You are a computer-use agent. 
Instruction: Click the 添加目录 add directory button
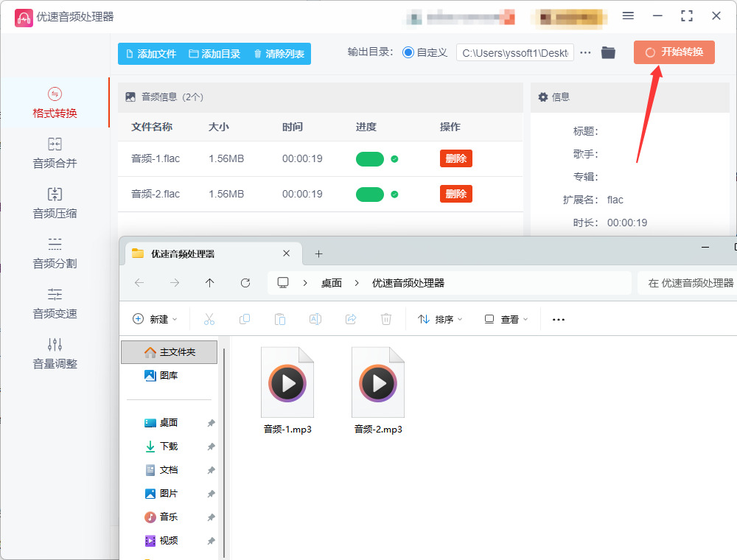(214, 54)
